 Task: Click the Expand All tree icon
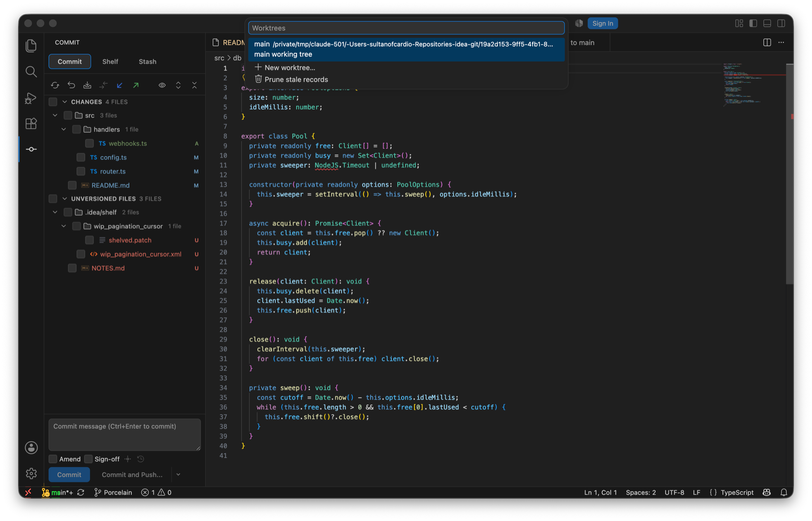coord(178,85)
